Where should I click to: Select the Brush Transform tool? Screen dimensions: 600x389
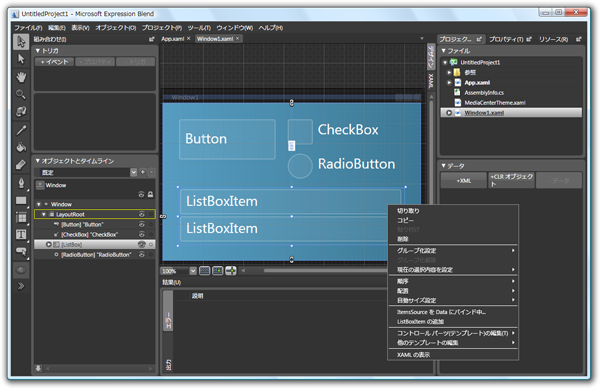pyautogui.click(x=21, y=164)
